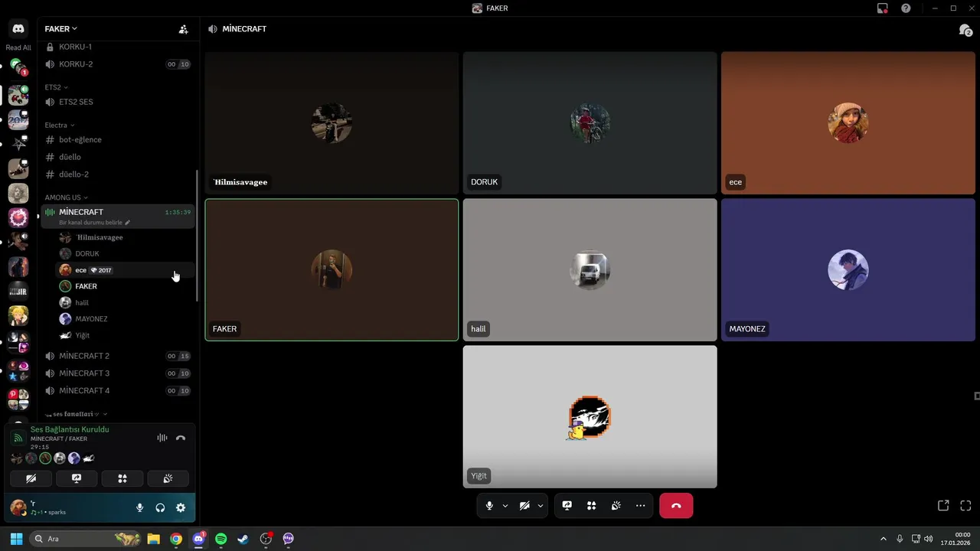The width and height of the screenshot is (980, 551).
Task: Open the FAKER server dropdown menu
Action: tap(60, 29)
